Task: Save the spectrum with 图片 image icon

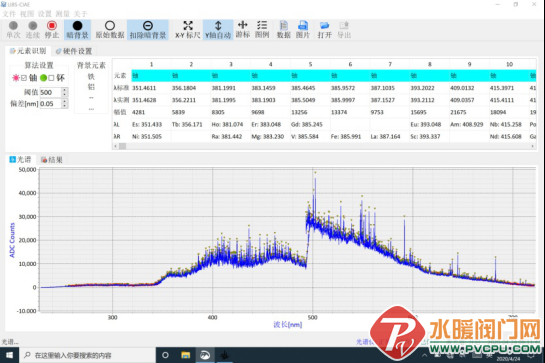Action: click(x=303, y=30)
